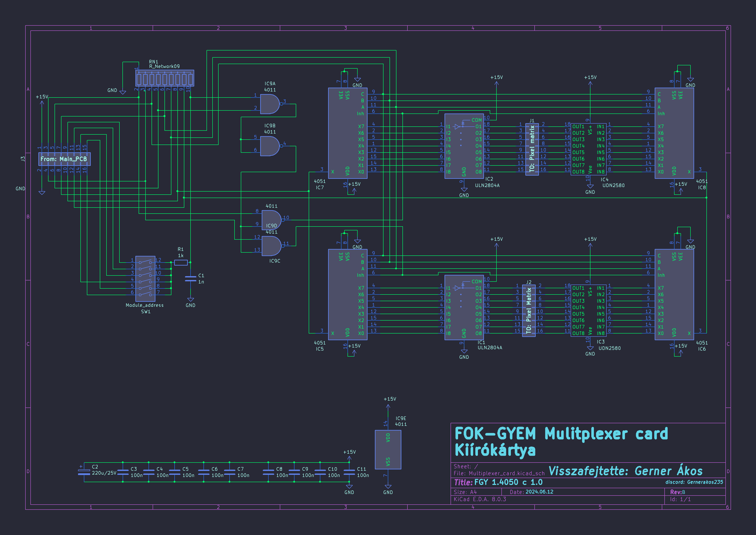This screenshot has width=756, height=535.
Task: Select the From: Main_PCB connector block
Action: pyautogui.click(x=64, y=159)
